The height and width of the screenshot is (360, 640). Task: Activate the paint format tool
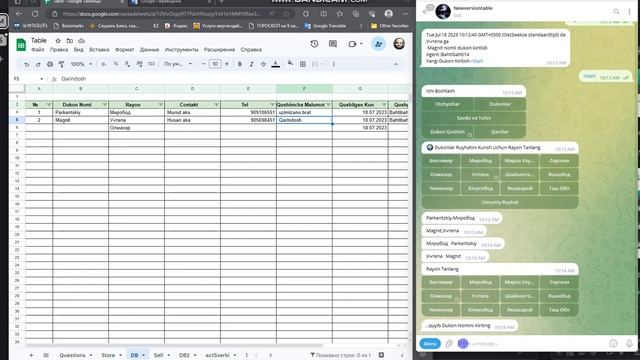[62, 64]
